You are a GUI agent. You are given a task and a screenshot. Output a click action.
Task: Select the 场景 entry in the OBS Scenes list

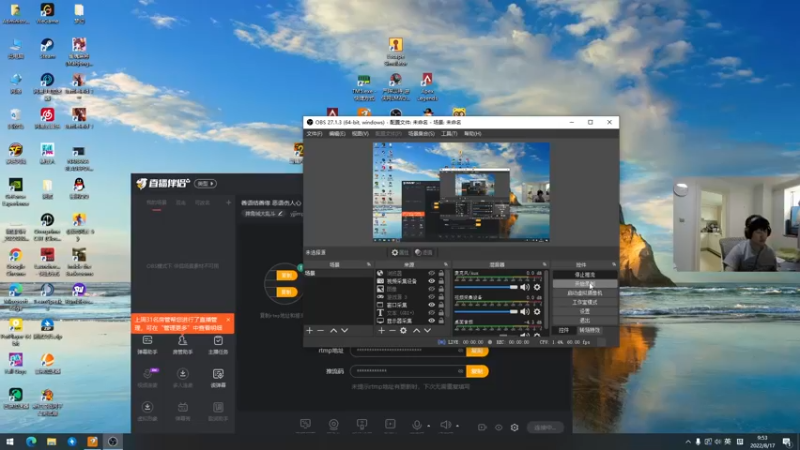pyautogui.click(x=338, y=273)
